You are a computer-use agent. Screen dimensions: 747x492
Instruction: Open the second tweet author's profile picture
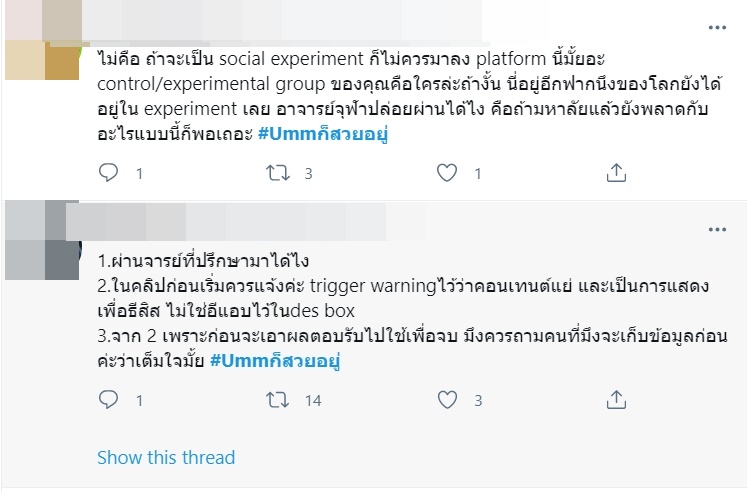(x=40, y=242)
